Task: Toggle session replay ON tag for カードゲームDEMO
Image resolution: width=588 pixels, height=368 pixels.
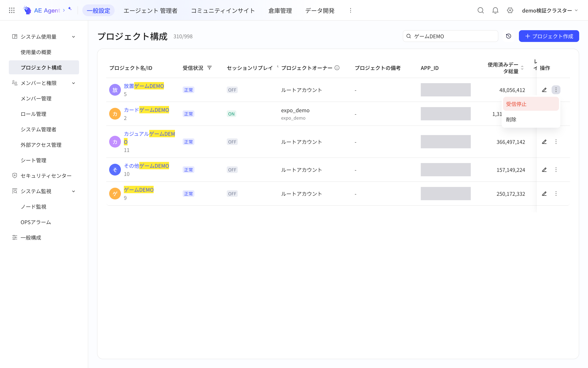Action: 231,114
